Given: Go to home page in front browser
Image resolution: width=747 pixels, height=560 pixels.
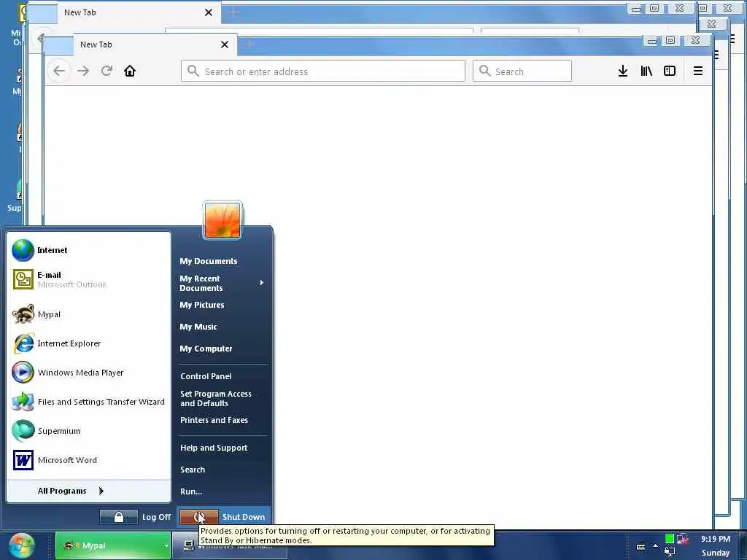Looking at the screenshot, I should point(130,71).
